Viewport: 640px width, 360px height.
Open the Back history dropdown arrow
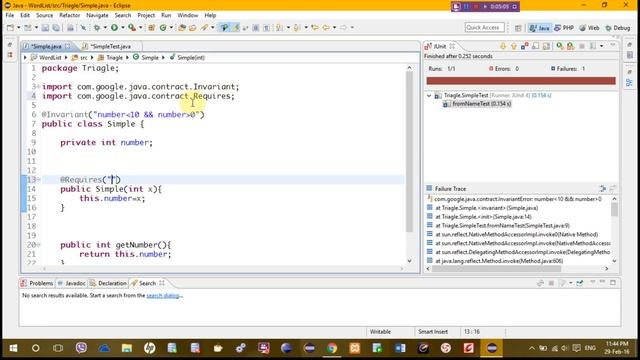point(334,28)
